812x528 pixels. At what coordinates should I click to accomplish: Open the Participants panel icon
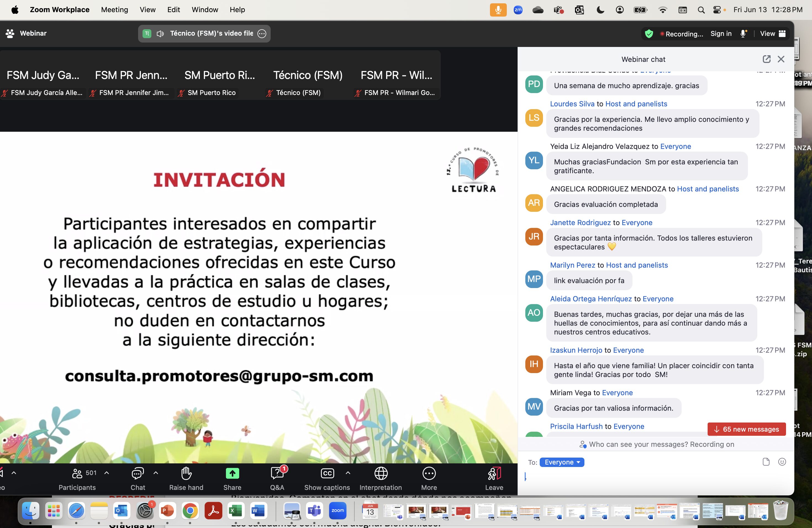pos(77,473)
